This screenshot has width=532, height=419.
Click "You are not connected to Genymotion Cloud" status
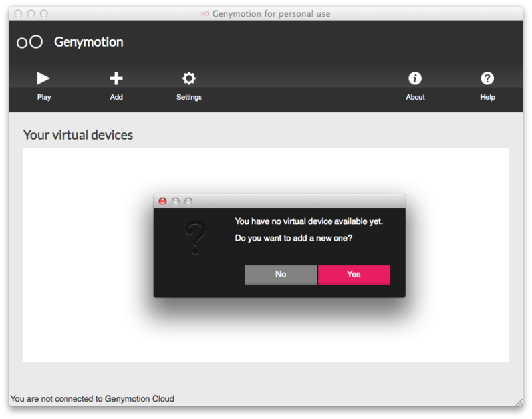[92, 398]
